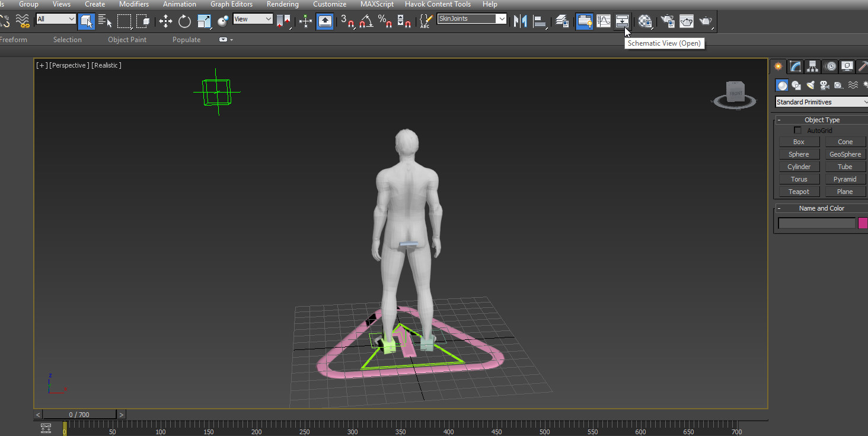Click the object name input field
Screen dimensions: 868x436
816,223
